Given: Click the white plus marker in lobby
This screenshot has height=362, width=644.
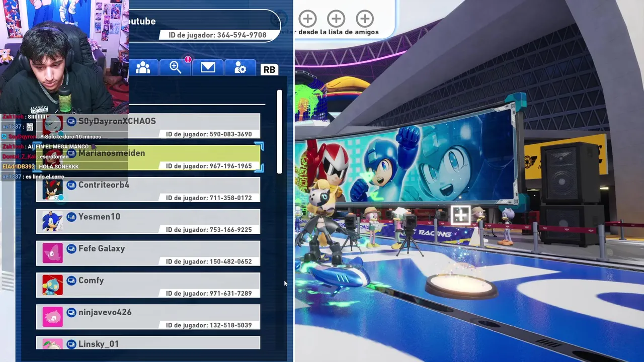Looking at the screenshot, I should (460, 215).
